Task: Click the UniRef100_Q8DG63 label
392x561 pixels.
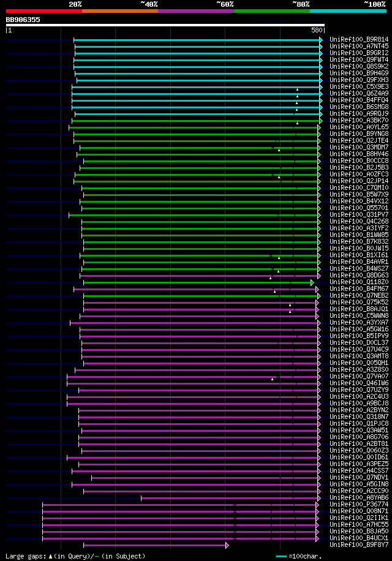Action: 359,275
